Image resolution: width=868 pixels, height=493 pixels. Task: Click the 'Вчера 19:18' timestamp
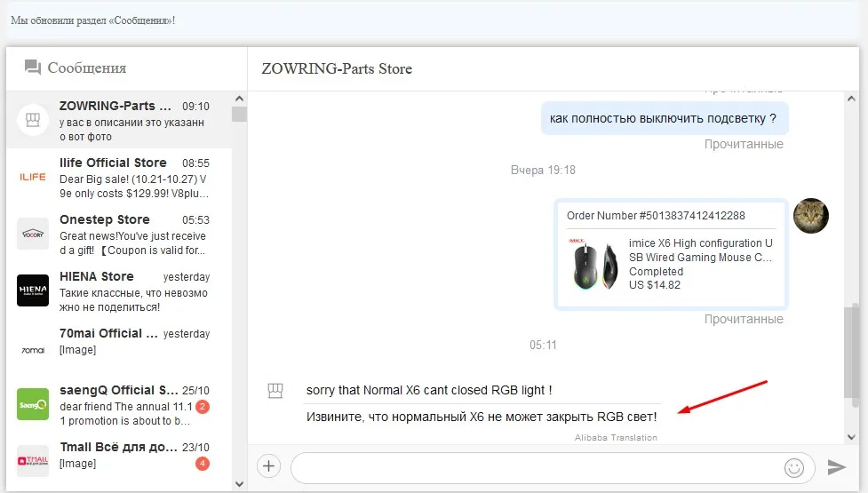tap(543, 170)
